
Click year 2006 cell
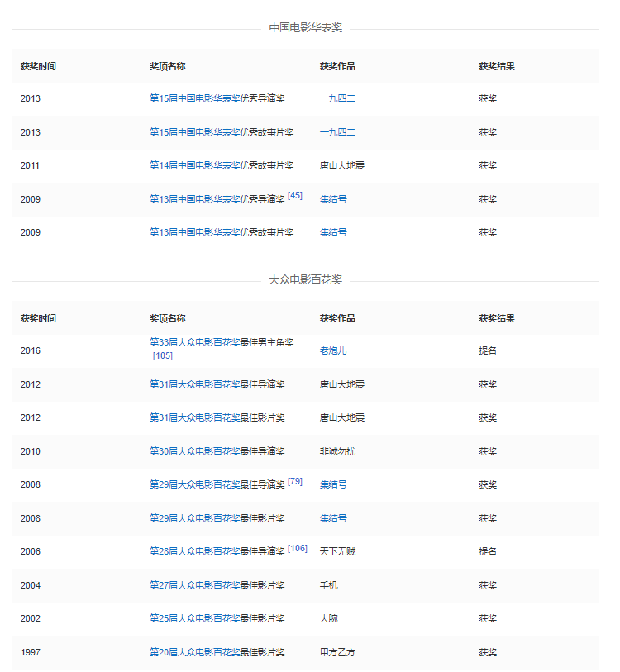pyautogui.click(x=31, y=551)
